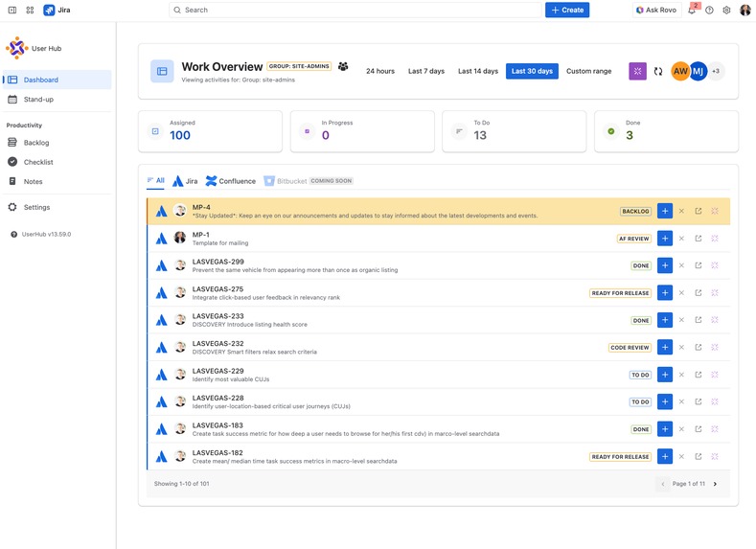The width and height of the screenshot is (756, 549).
Task: Click the Search input field
Action: [x=355, y=11]
